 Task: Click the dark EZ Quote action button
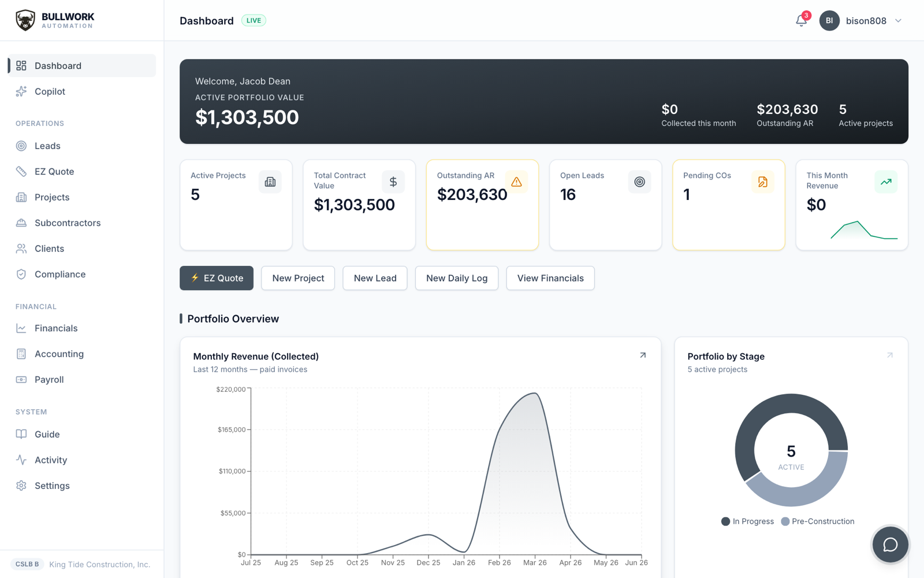(217, 278)
